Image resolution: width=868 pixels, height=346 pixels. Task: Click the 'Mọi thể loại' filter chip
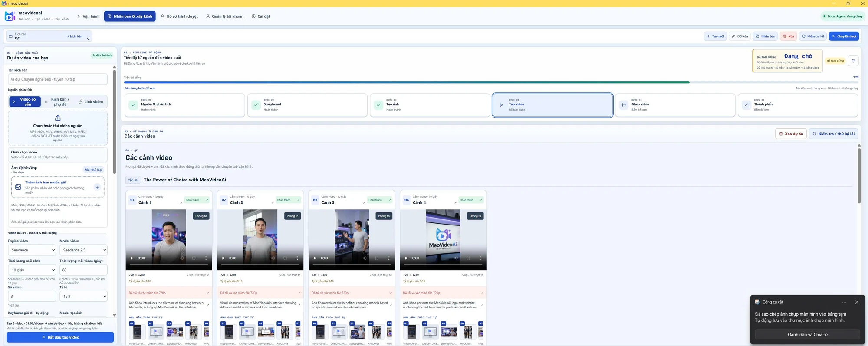pos(93,170)
